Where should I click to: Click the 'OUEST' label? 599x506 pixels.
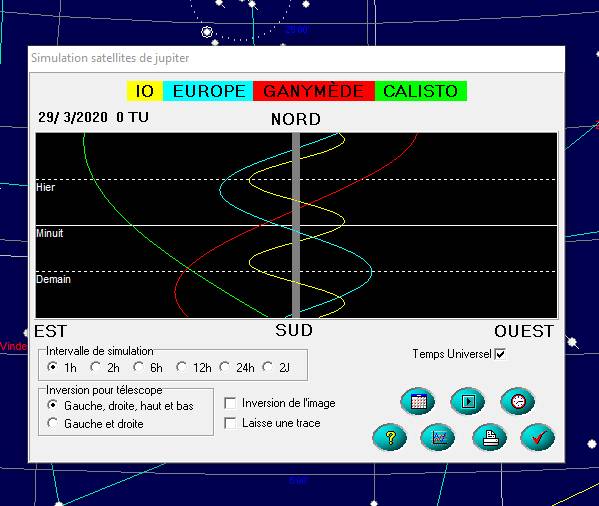[524, 331]
